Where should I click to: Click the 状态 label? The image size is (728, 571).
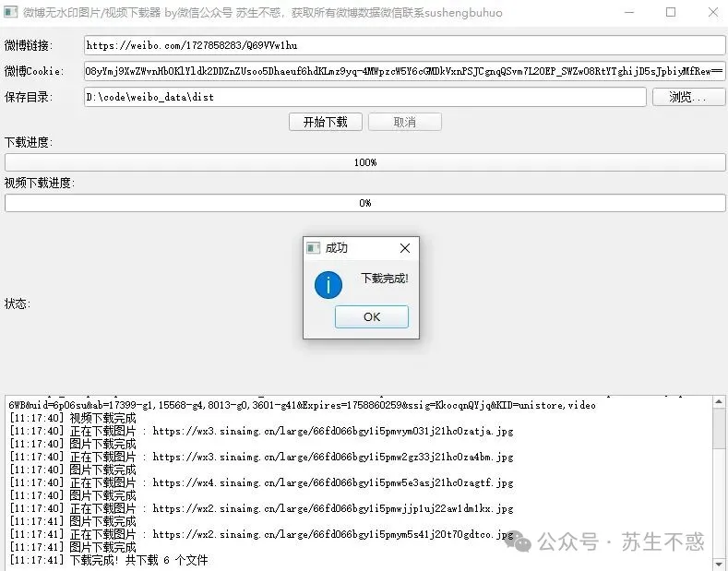(18, 303)
